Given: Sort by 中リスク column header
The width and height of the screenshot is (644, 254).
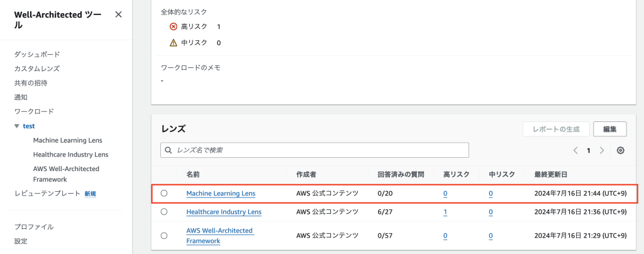Looking at the screenshot, I should 502,174.
